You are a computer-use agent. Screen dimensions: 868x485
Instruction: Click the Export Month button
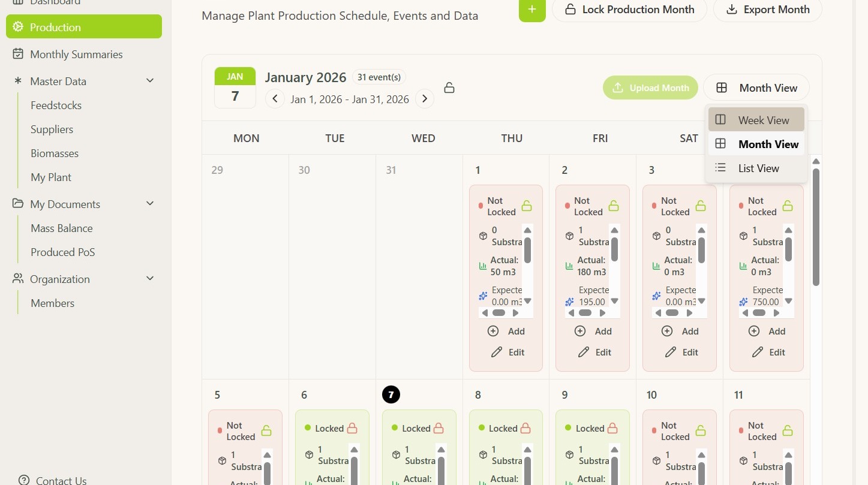(x=767, y=10)
